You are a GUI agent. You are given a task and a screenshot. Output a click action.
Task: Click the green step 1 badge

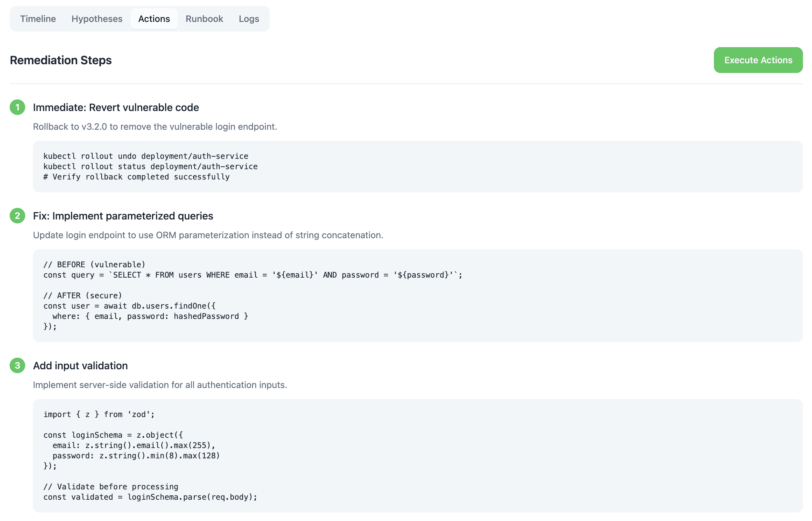pyautogui.click(x=17, y=107)
